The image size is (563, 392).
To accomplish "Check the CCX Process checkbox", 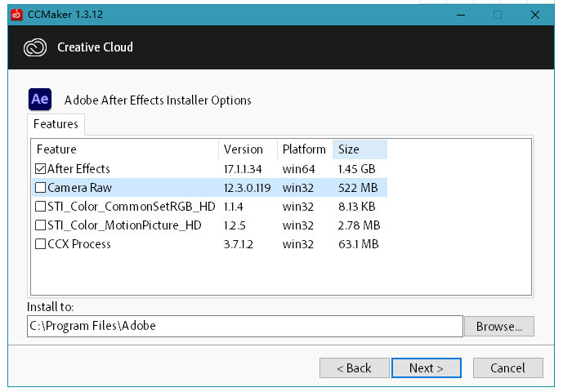I will (41, 244).
